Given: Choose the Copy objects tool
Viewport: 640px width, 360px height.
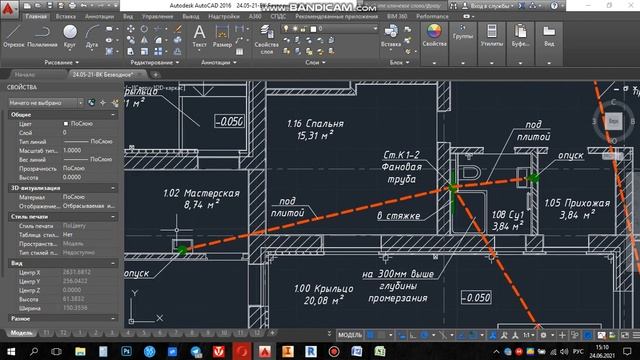Looking at the screenshot, I should 131,40.
